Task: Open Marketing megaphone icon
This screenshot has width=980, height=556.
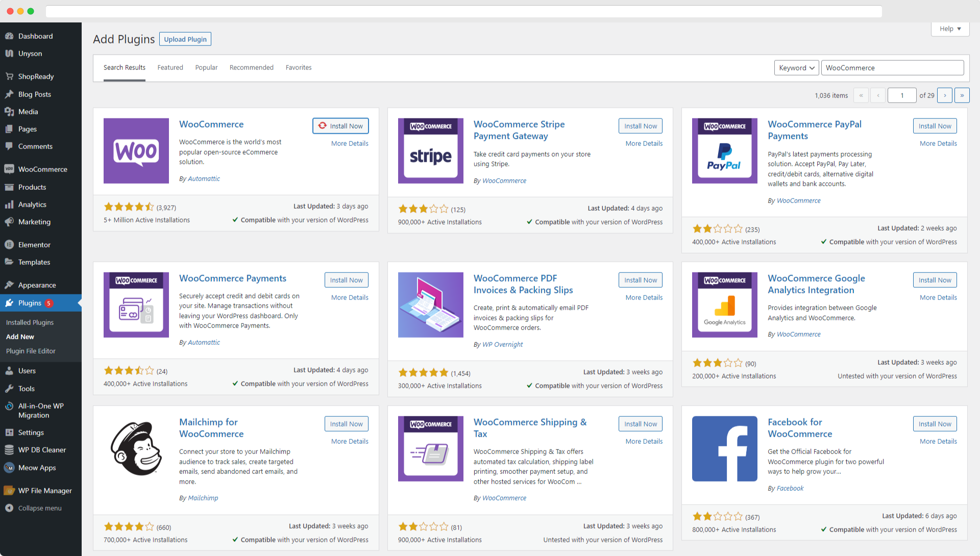Action: [9, 222]
